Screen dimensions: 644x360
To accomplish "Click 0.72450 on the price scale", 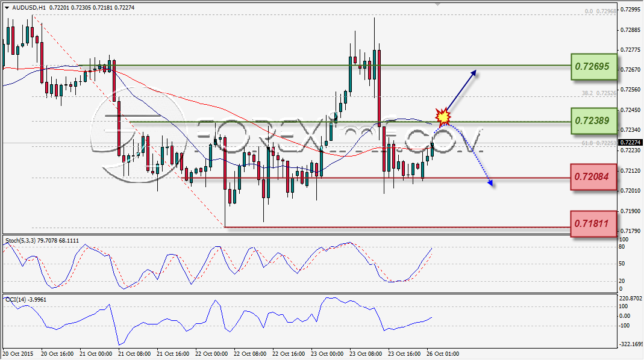I will (x=631, y=110).
